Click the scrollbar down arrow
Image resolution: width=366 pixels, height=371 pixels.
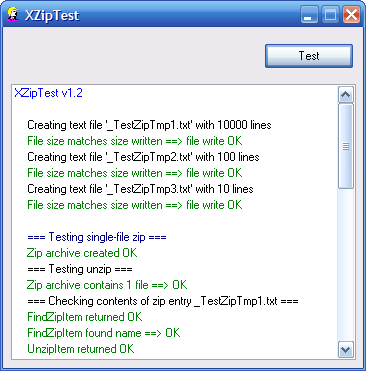point(346,350)
